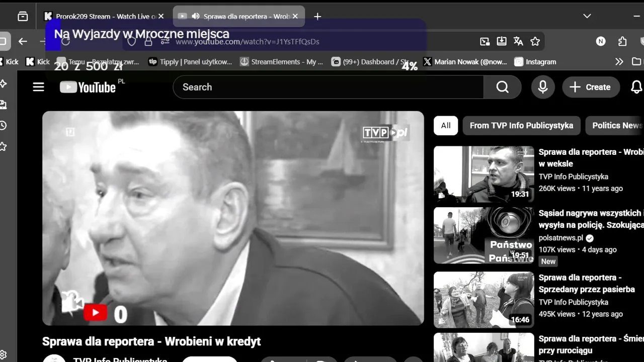Translate this page icon
This screenshot has height=362, width=644.
tap(518, 41)
